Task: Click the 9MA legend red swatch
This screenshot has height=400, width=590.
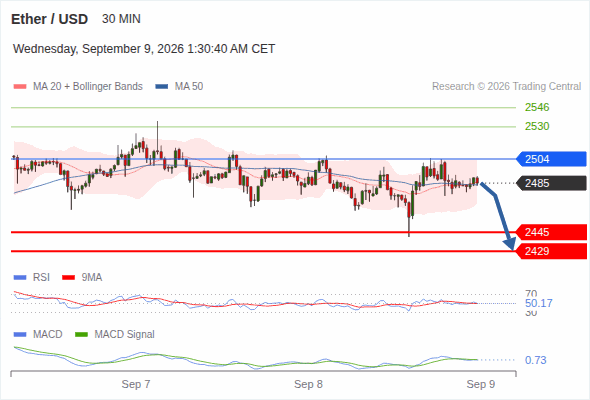Action: 68,278
